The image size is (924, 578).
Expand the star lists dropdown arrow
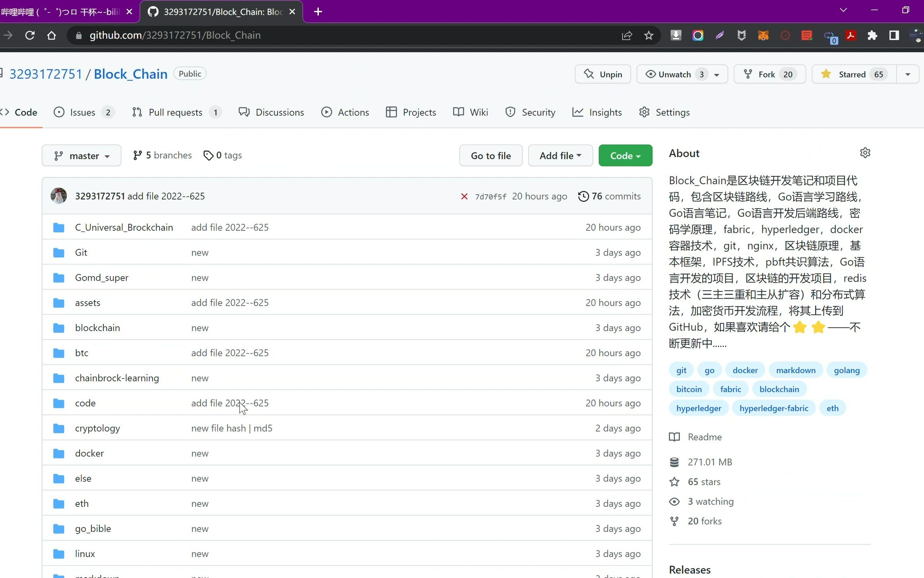coord(908,74)
